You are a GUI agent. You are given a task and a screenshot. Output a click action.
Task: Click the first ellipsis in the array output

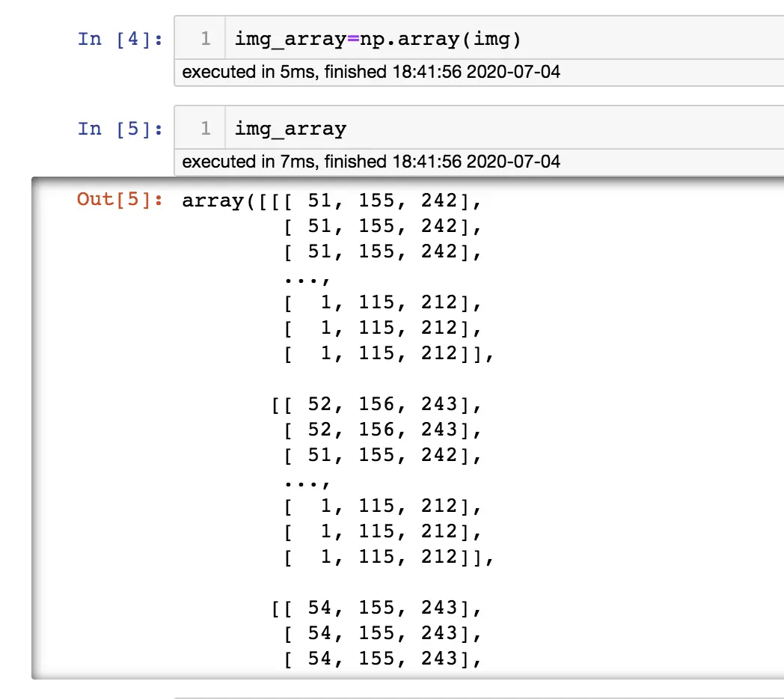pos(306,278)
